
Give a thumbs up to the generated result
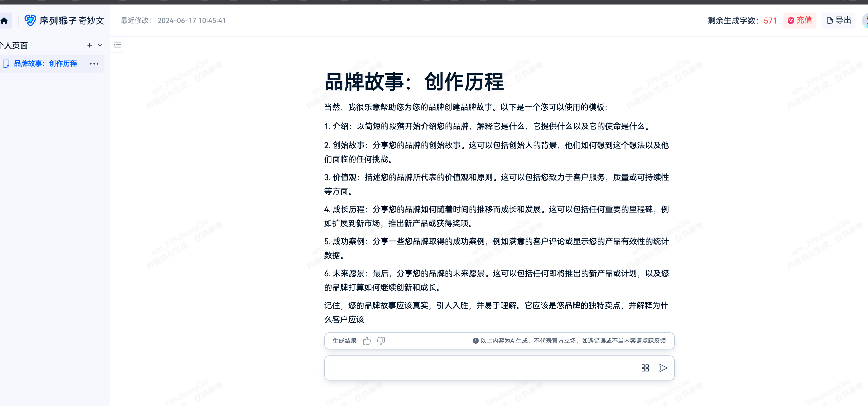tap(367, 341)
